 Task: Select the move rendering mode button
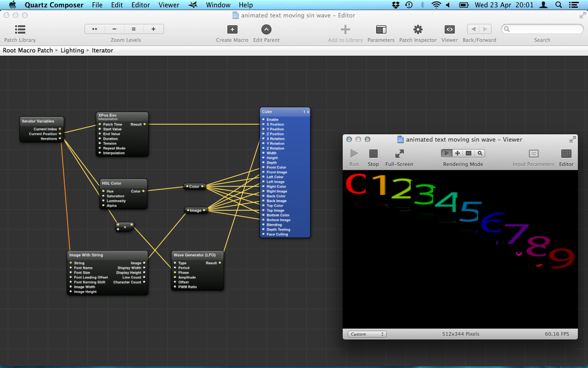458,153
